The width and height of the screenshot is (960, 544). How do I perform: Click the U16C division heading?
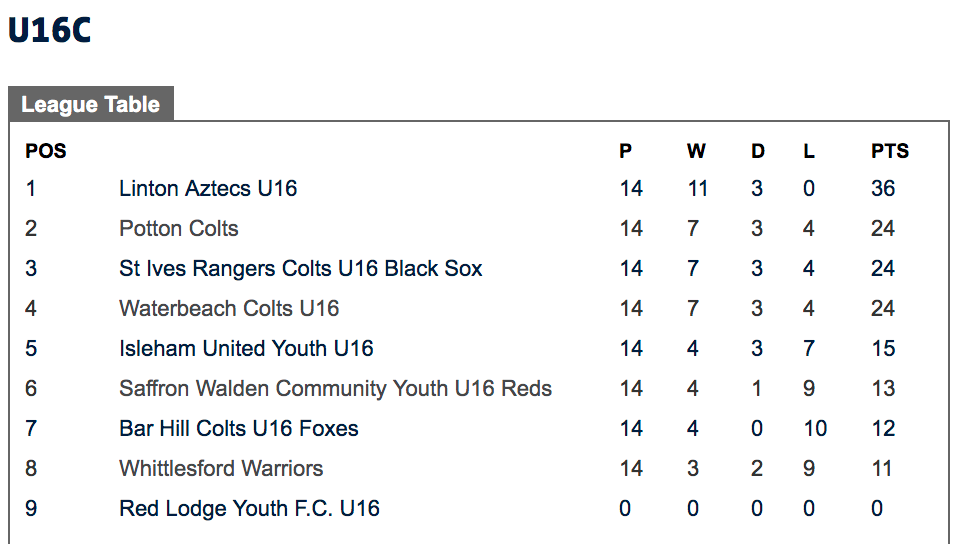pos(50,30)
